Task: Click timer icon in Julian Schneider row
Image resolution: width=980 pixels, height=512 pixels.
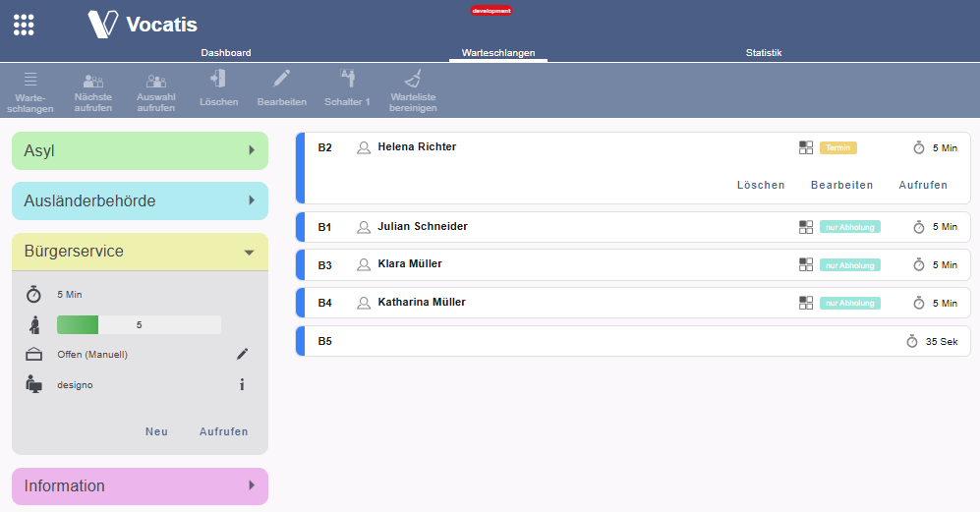Action: [919, 227]
